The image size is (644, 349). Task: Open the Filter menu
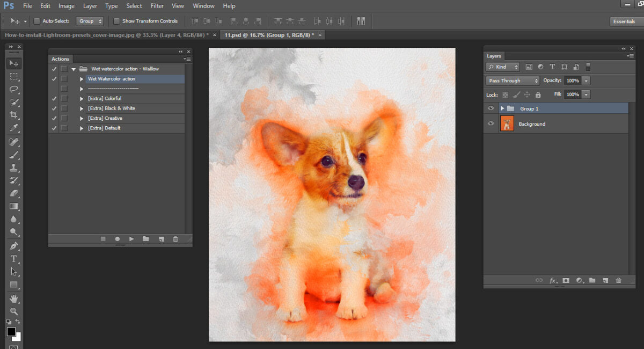tap(157, 6)
